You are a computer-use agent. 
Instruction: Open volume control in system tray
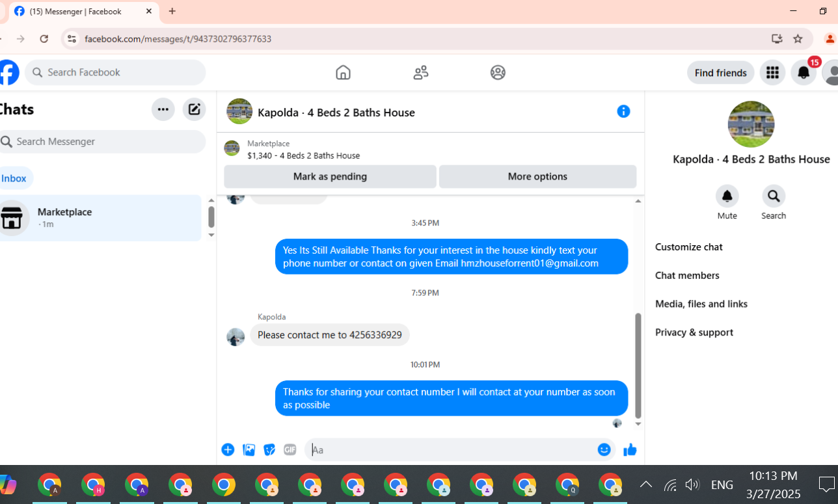692,484
